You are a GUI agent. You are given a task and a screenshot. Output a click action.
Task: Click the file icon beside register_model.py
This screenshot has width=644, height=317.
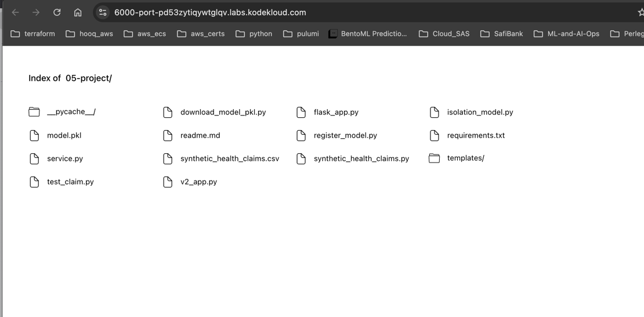tap(301, 135)
